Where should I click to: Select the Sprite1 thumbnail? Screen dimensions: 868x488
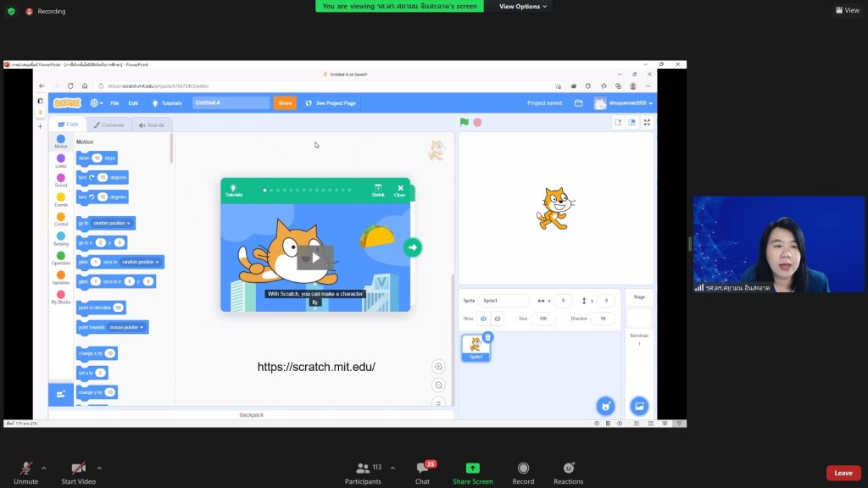point(476,348)
